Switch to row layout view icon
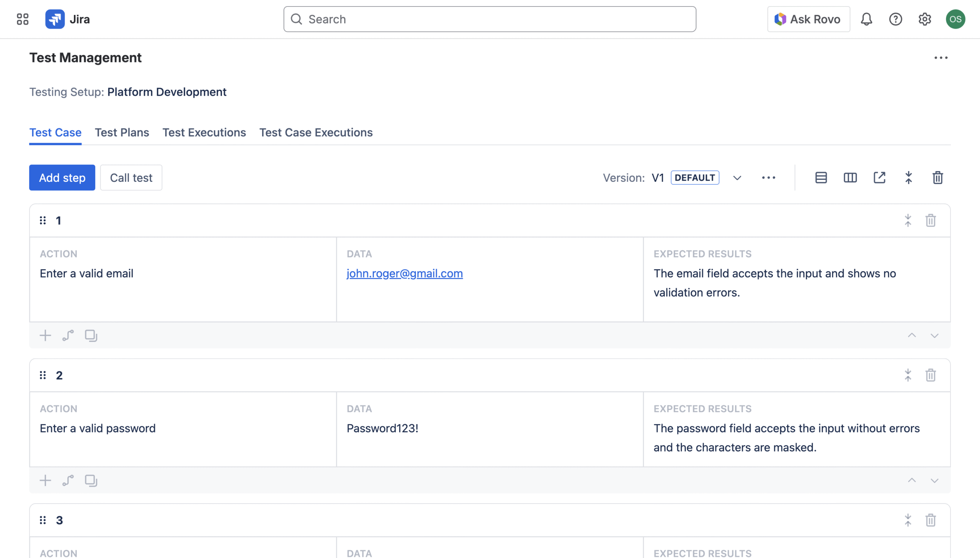980x558 pixels. pos(821,178)
